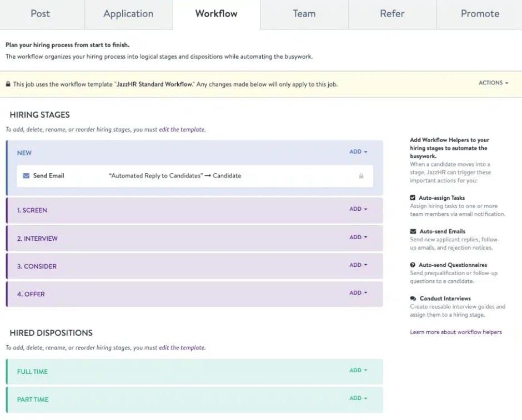The height and width of the screenshot is (420, 522).
Task: Select the NEW stage header
Action: (24, 153)
